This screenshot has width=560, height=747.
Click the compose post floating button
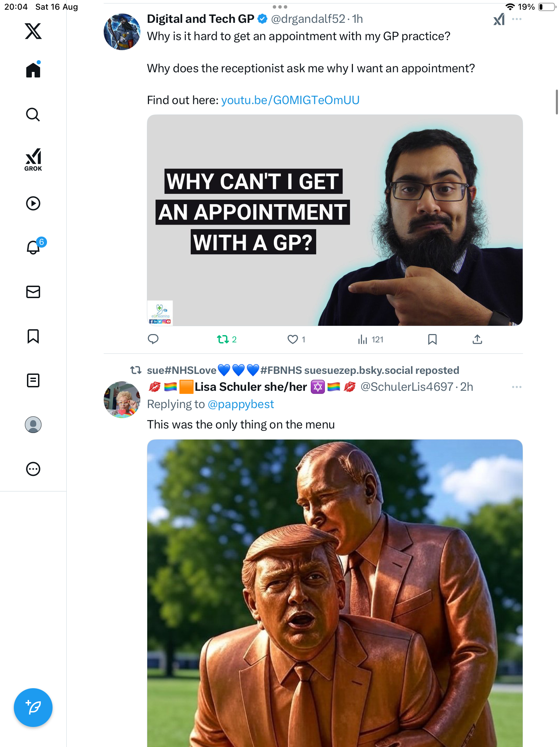33,707
